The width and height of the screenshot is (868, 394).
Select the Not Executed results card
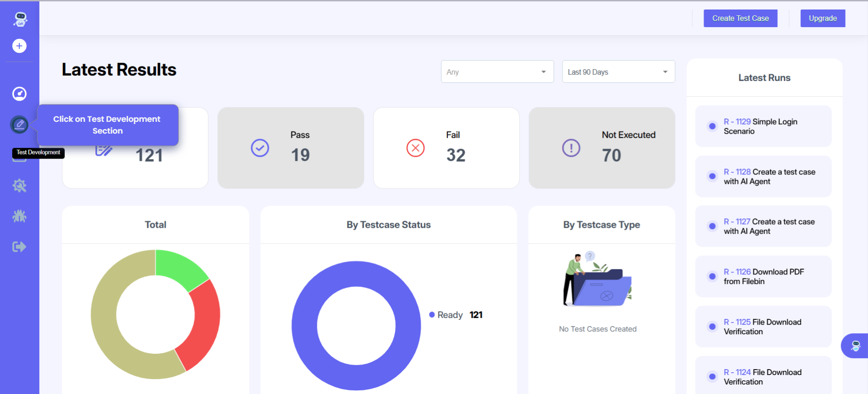(602, 148)
